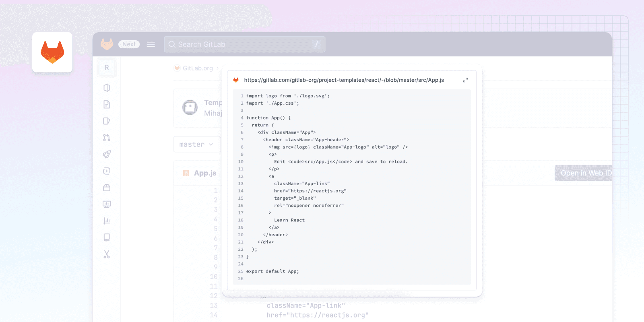The width and height of the screenshot is (644, 322).
Task: Click code line "Edit <code>src/App.js</code>"
Action: tap(341, 162)
